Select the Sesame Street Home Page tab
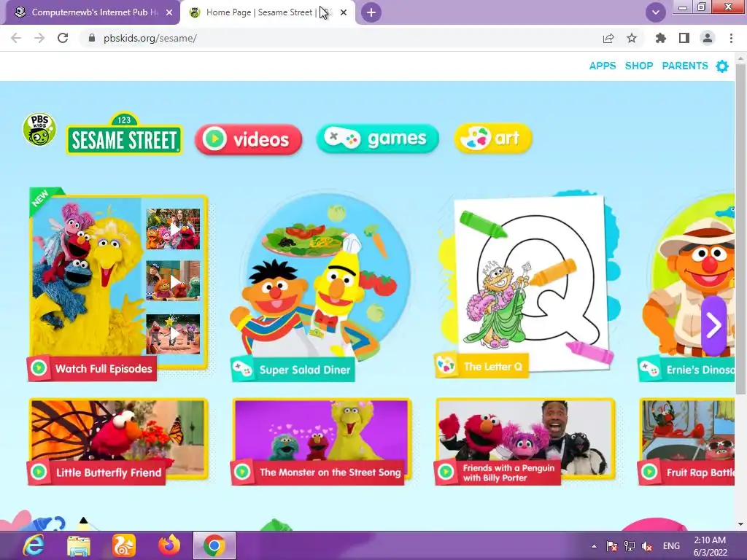 click(x=268, y=12)
